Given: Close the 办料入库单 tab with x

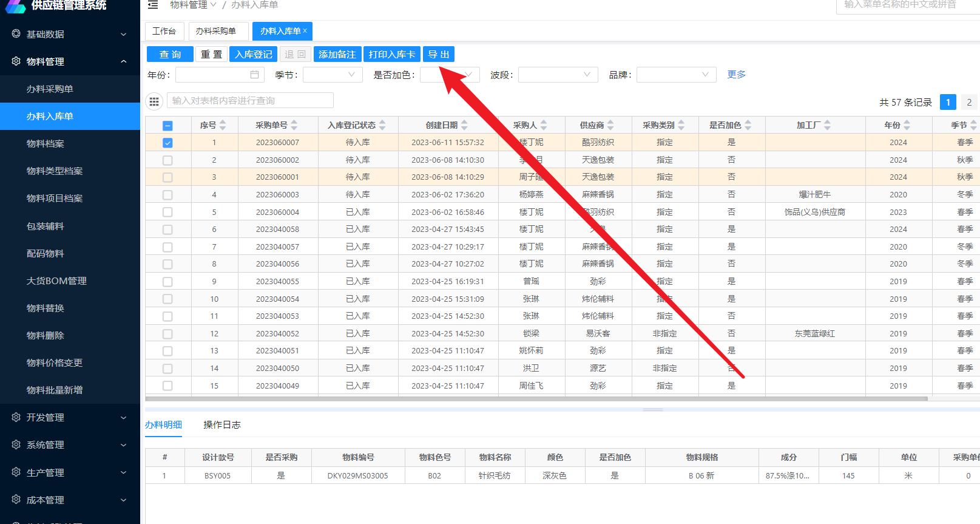Looking at the screenshot, I should click(x=305, y=31).
